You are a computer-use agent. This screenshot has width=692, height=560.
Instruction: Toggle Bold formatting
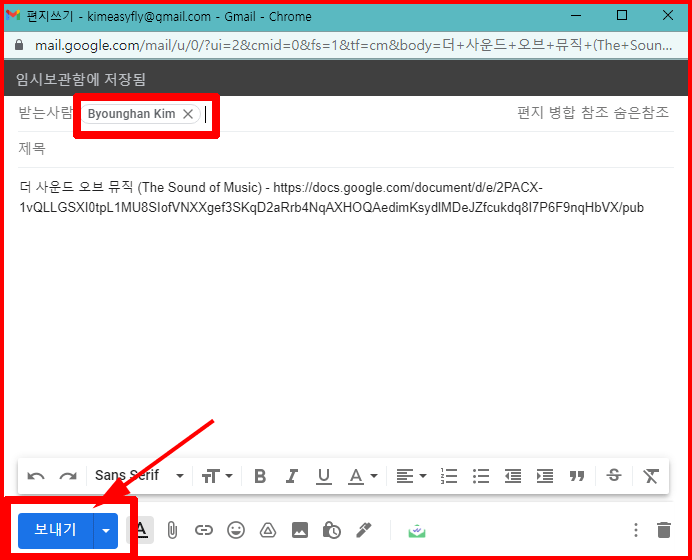[260, 476]
